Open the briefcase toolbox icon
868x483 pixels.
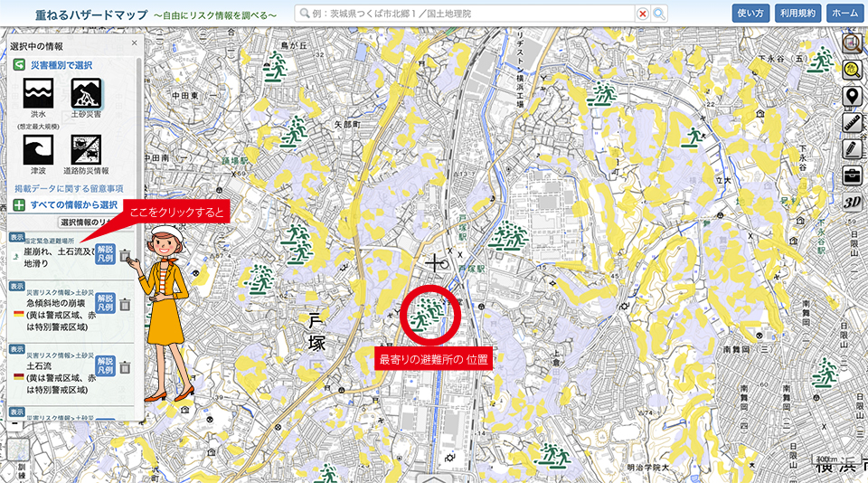click(851, 175)
